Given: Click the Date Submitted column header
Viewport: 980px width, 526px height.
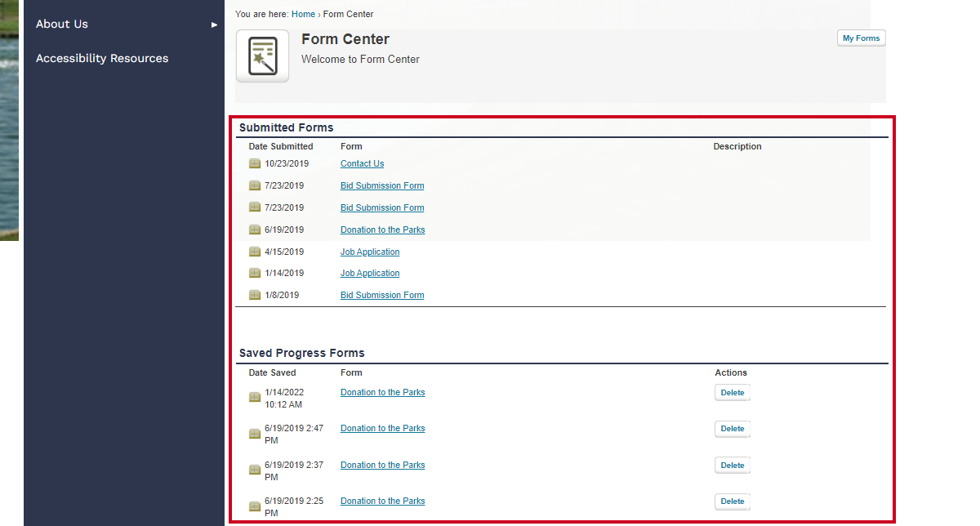Looking at the screenshot, I should click(x=281, y=146).
